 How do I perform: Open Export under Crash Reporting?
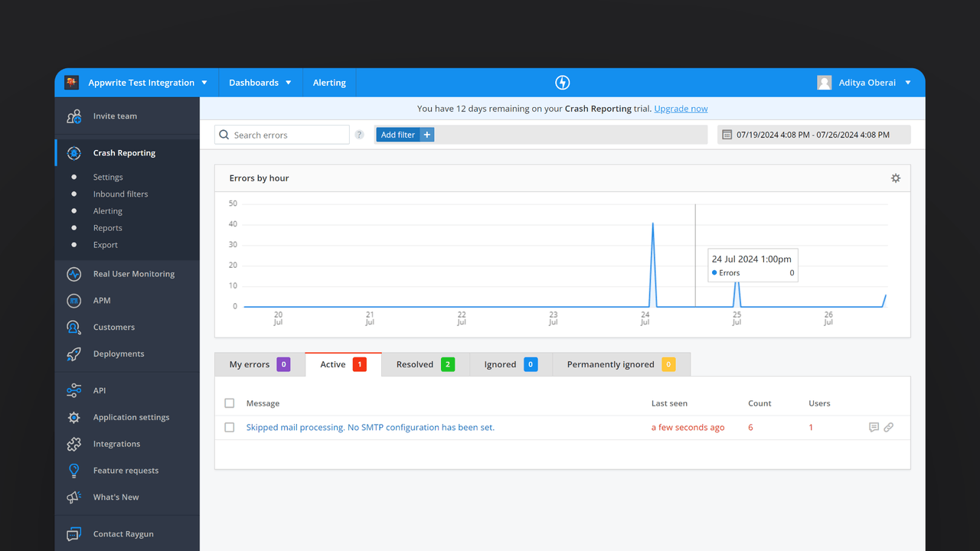[106, 245]
